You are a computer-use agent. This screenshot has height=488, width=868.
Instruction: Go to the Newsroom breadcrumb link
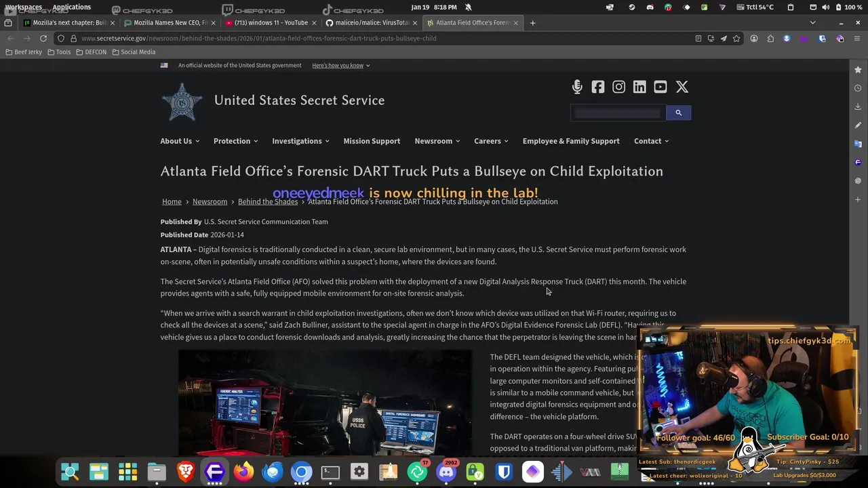point(210,201)
